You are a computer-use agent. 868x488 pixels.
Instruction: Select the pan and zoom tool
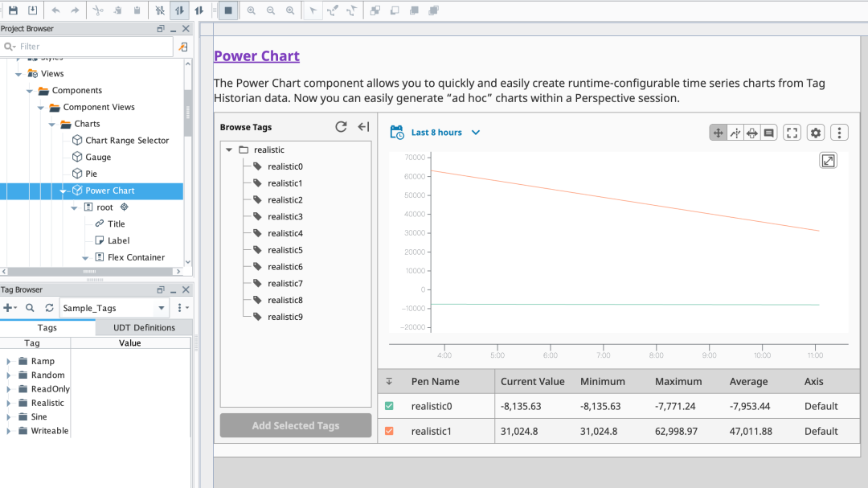tap(718, 133)
